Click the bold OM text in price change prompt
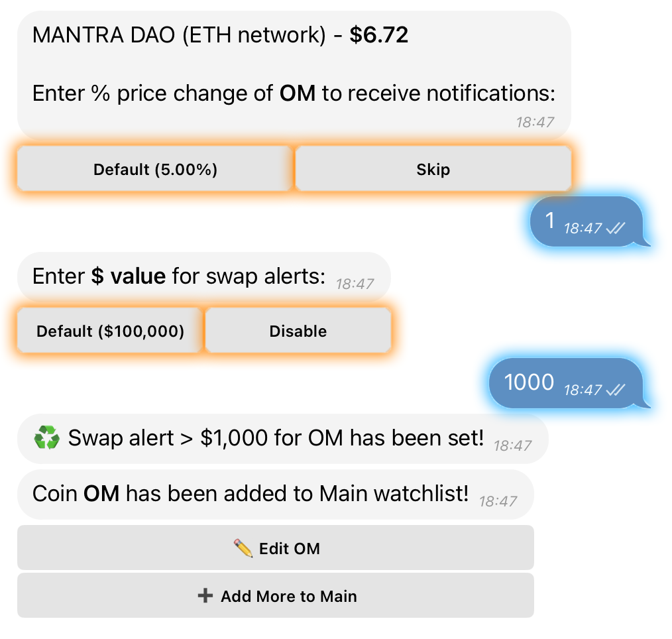This screenshot has width=672, height=639. coord(298,93)
